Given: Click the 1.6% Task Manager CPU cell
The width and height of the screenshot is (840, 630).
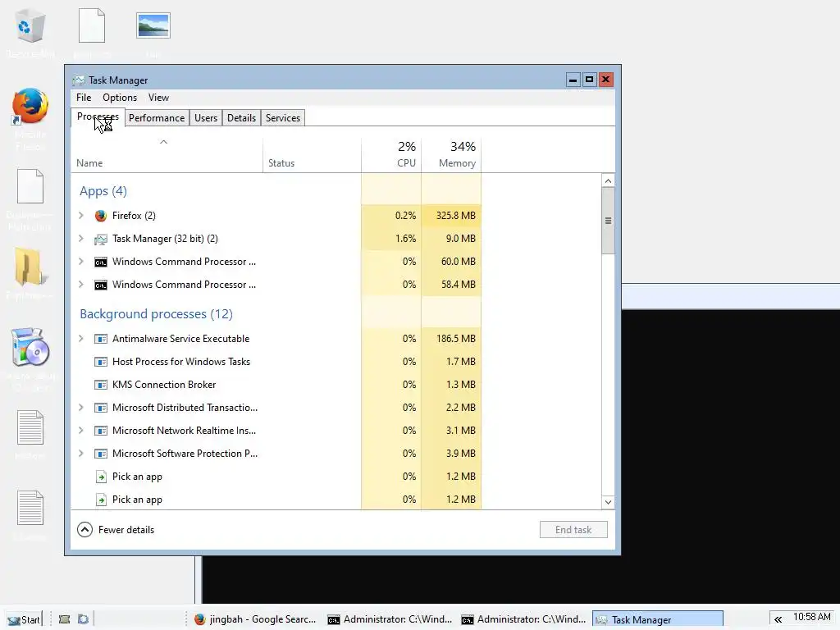Looking at the screenshot, I should click(x=391, y=239).
